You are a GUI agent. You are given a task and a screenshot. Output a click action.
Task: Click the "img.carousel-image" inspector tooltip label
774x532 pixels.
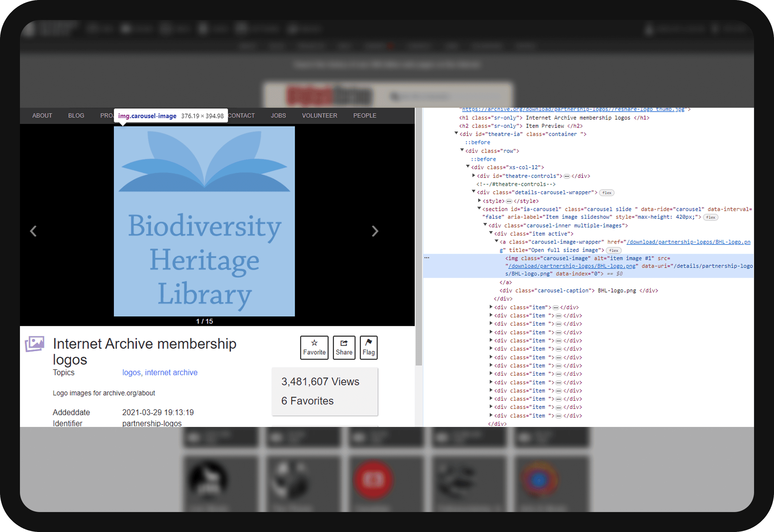tap(147, 116)
